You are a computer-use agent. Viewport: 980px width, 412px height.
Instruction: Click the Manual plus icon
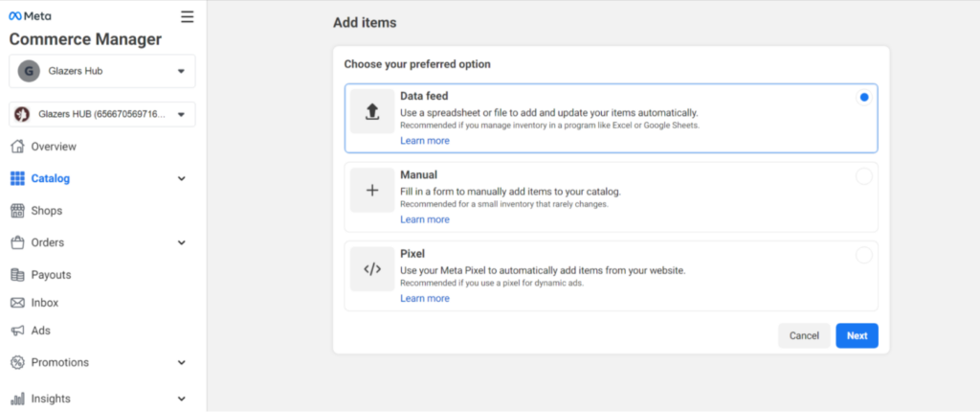pos(372,191)
